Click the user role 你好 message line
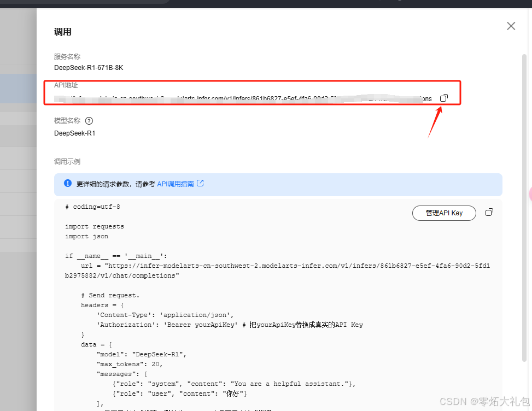The image size is (532, 411). pyautogui.click(x=179, y=394)
